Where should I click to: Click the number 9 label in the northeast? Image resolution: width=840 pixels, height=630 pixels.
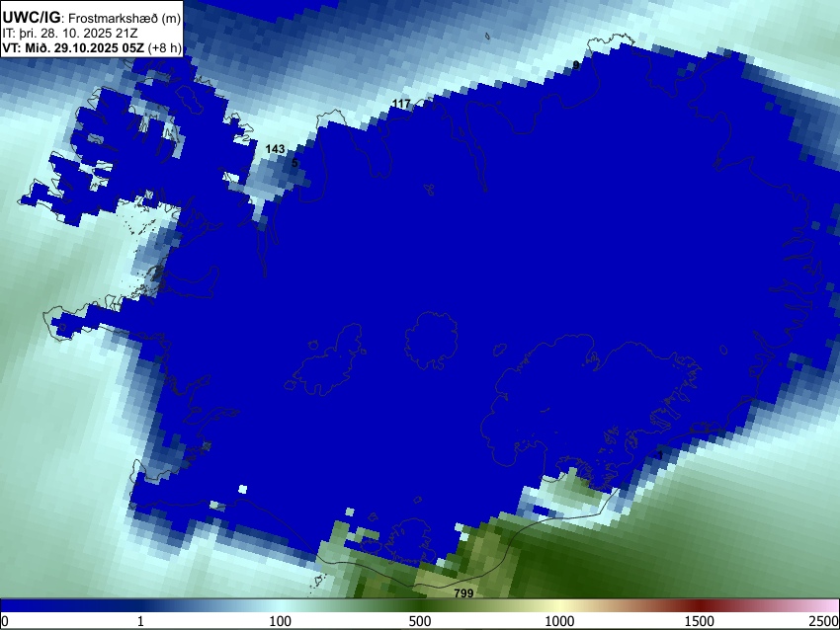tap(576, 65)
